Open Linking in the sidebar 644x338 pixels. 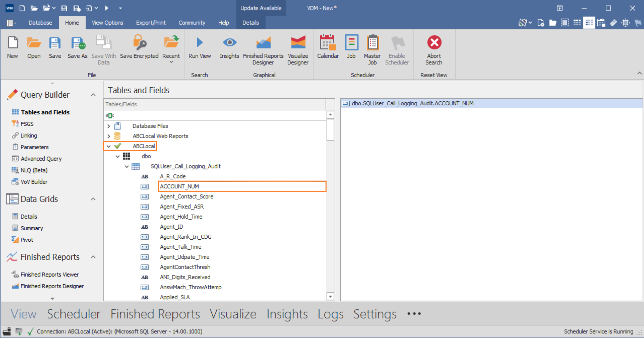(x=25, y=135)
